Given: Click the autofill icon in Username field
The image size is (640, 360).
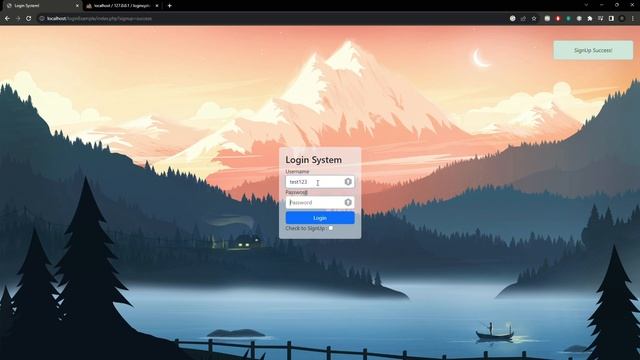Looking at the screenshot, I should (x=348, y=182).
